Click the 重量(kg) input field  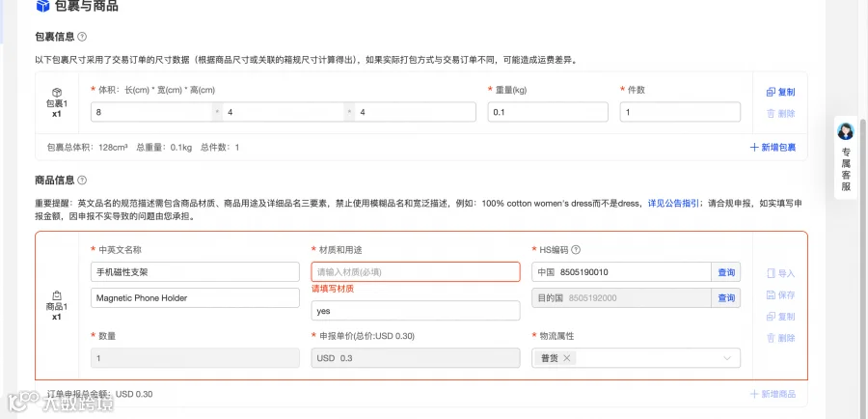[548, 112]
